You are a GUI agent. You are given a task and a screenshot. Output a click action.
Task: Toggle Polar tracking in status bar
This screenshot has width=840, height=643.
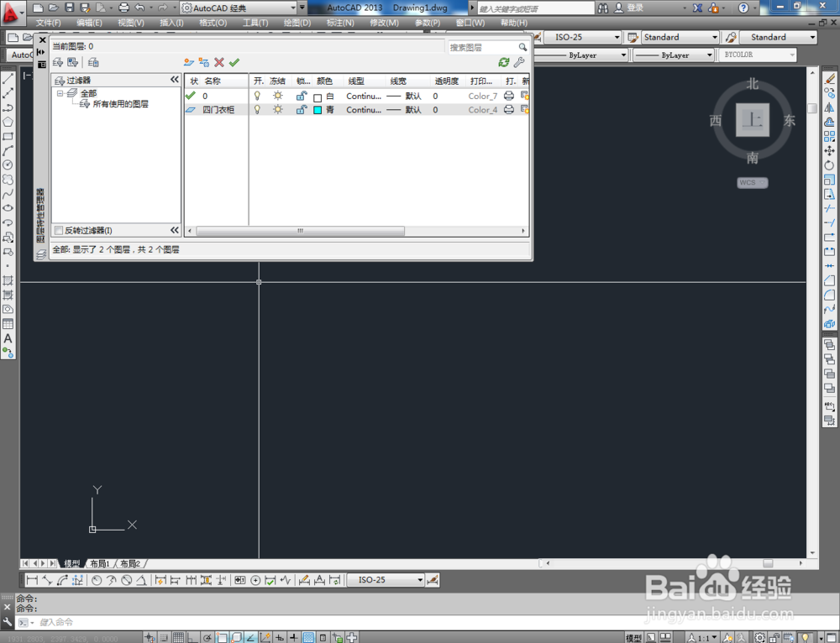207,638
